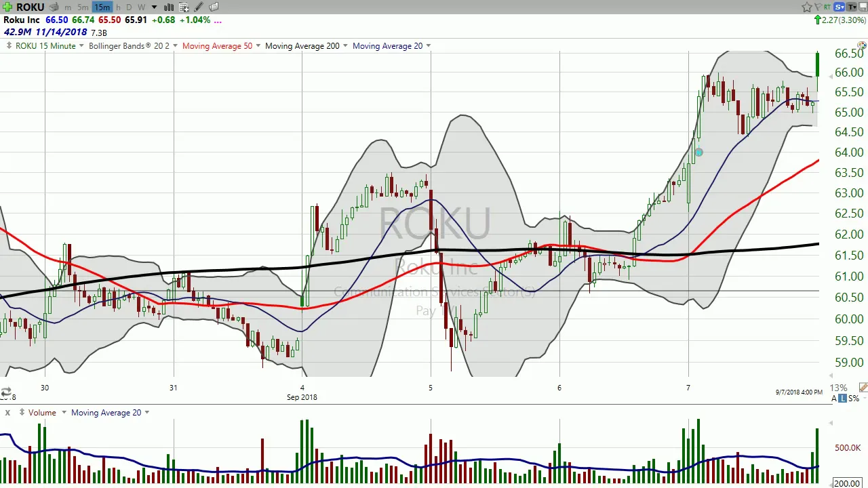Click the '5' date marker on time axis
The width and height of the screenshot is (868, 488).
[431, 388]
